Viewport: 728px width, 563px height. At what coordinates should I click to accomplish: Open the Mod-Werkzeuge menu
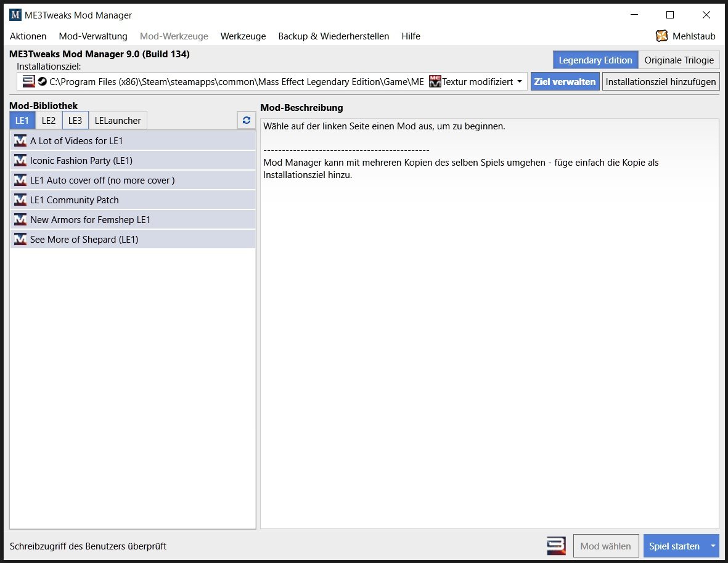click(x=174, y=36)
